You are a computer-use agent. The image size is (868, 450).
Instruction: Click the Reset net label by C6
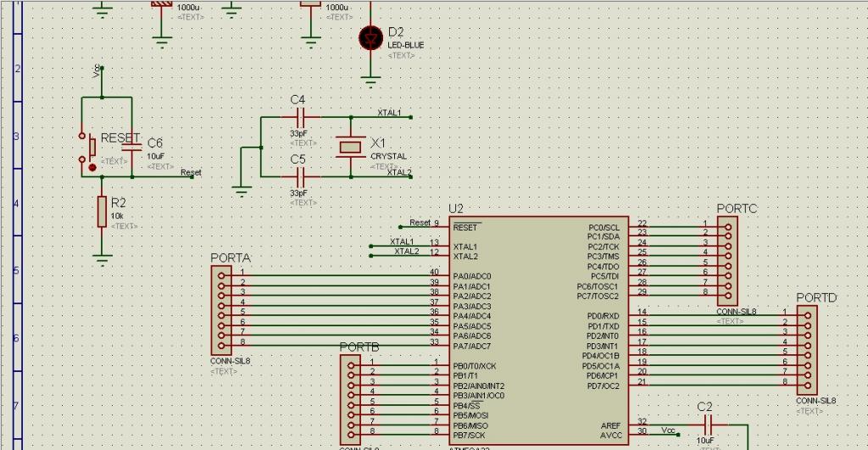(191, 173)
